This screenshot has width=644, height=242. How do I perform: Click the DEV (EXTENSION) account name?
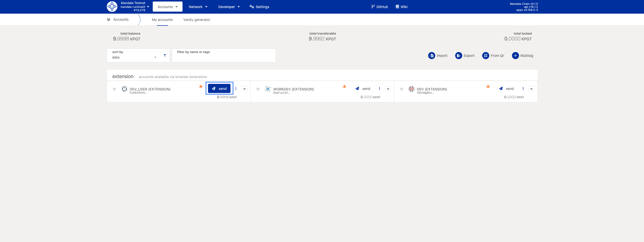tap(432, 89)
